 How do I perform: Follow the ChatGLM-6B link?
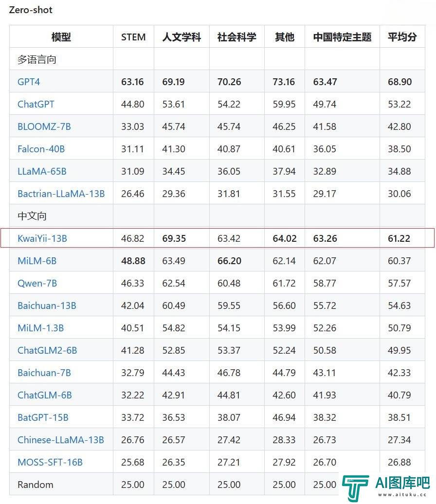click(x=45, y=395)
